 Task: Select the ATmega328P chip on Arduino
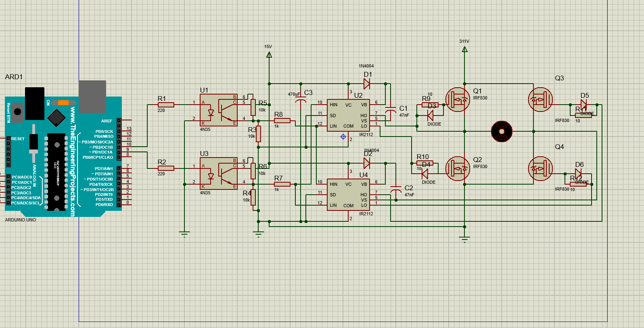click(x=56, y=172)
